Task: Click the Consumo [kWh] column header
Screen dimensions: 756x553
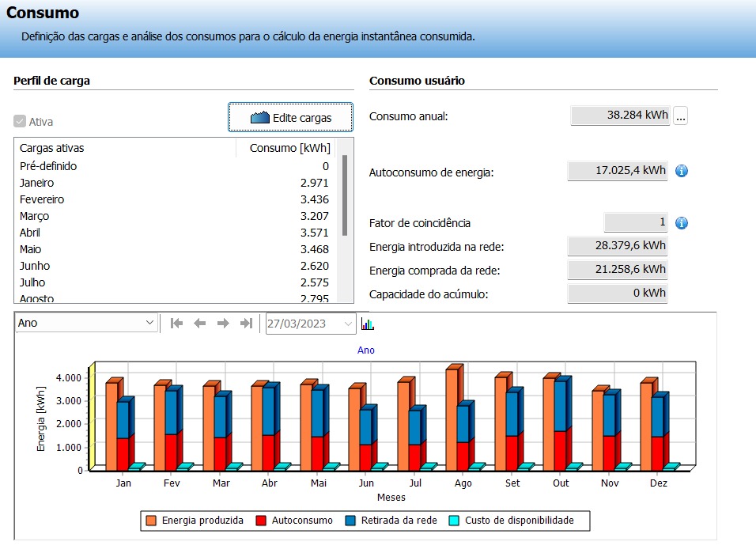Action: [x=289, y=148]
